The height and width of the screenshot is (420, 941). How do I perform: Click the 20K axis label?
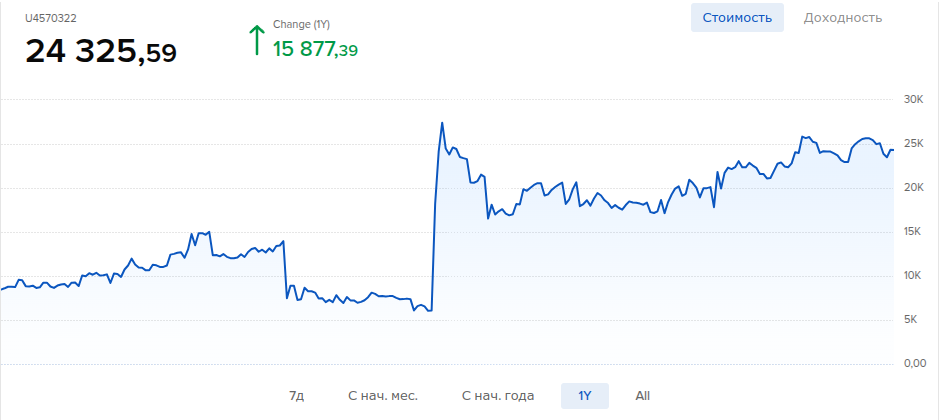(x=913, y=188)
